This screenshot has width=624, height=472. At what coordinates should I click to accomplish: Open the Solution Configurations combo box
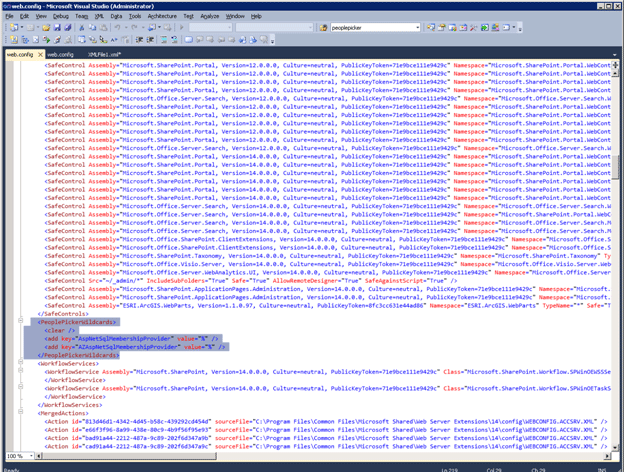pyautogui.click(x=211, y=27)
